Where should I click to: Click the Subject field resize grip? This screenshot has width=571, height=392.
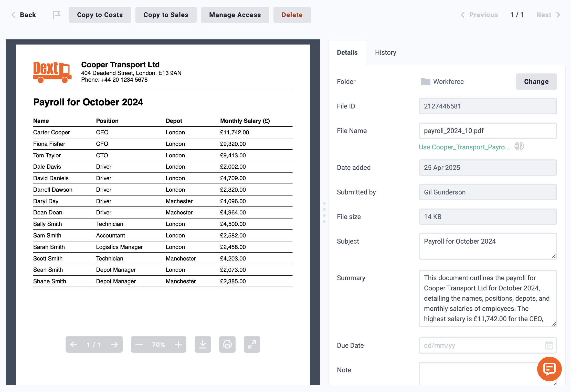click(554, 256)
